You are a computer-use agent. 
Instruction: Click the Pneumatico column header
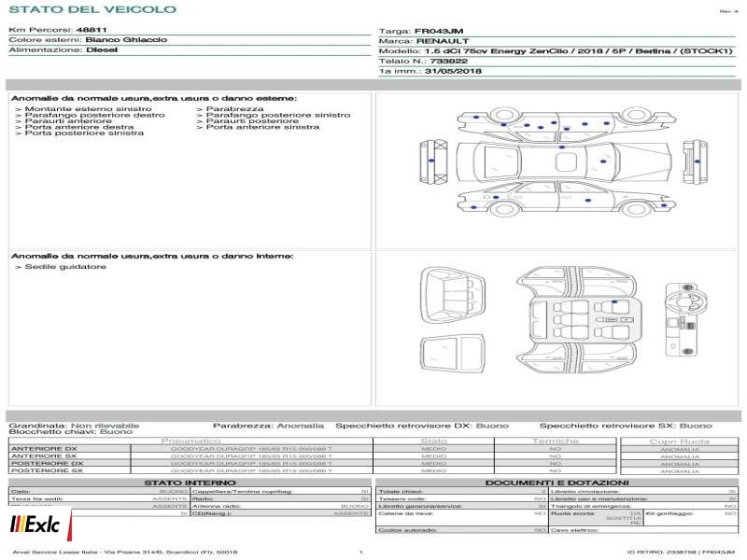tap(190, 441)
